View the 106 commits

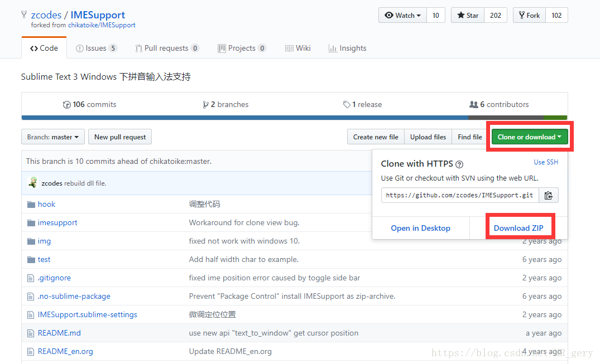[89, 104]
